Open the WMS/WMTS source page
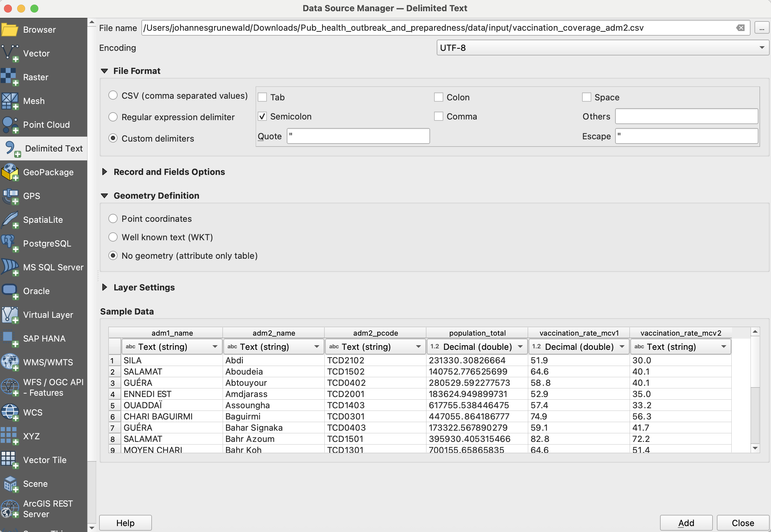The image size is (771, 532). (48, 362)
